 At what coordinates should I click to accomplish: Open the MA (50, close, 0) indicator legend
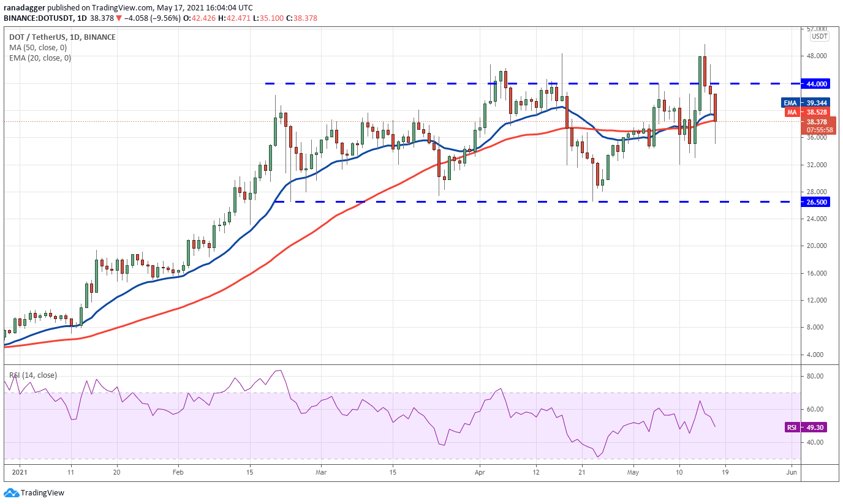click(x=34, y=48)
